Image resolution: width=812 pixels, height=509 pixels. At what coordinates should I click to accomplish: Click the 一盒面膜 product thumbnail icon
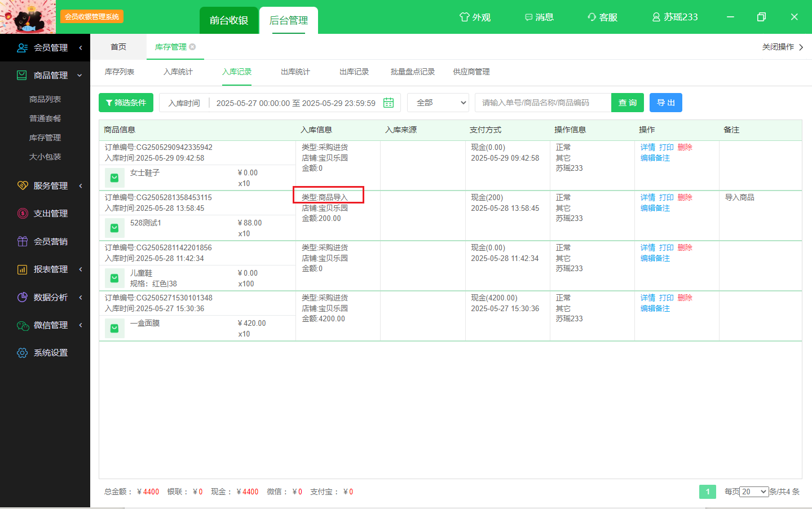point(114,328)
